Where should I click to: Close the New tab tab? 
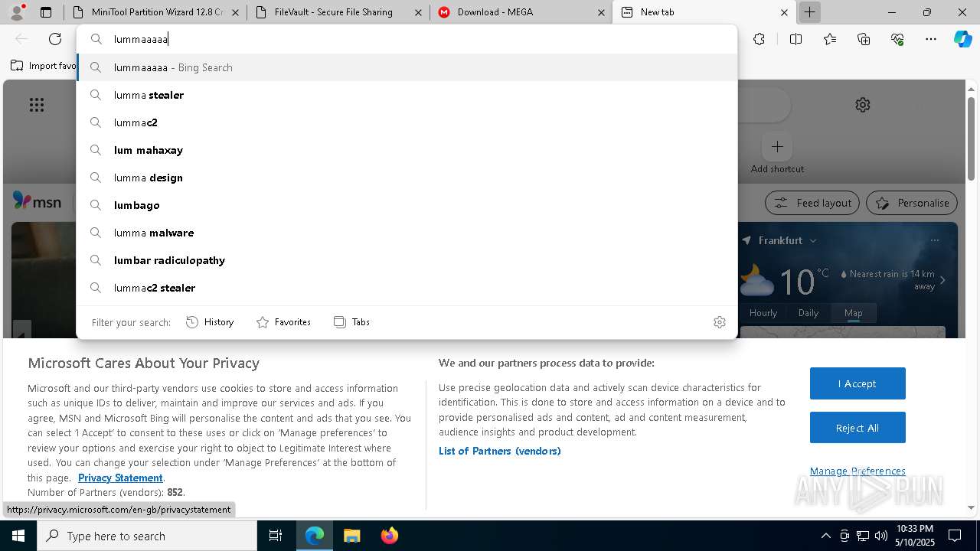tap(784, 12)
